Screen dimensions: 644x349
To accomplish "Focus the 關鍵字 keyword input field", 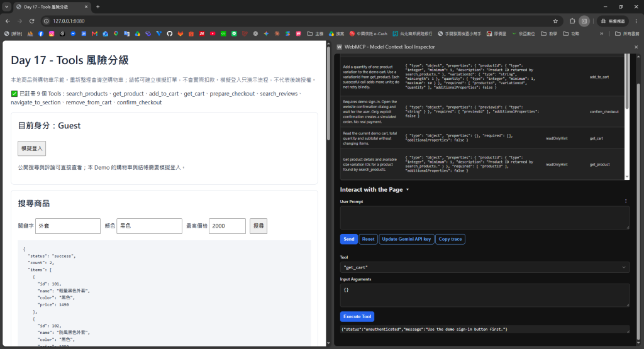I will 68,226.
